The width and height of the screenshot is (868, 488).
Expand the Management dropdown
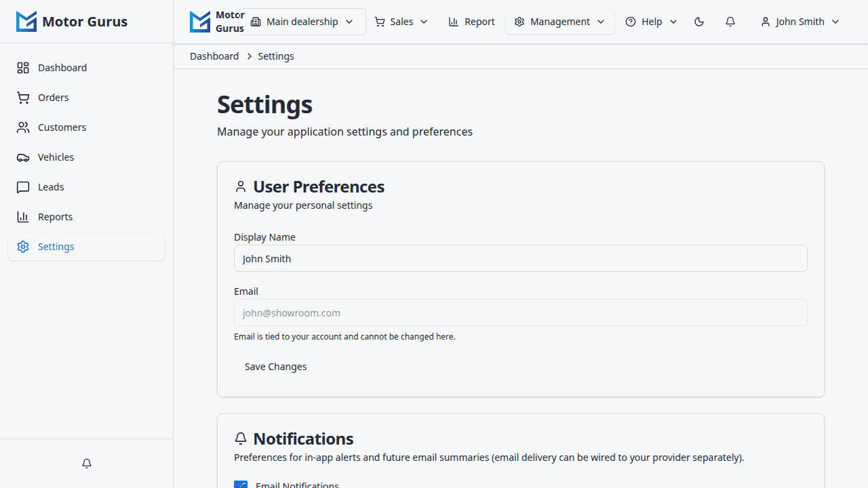(560, 22)
